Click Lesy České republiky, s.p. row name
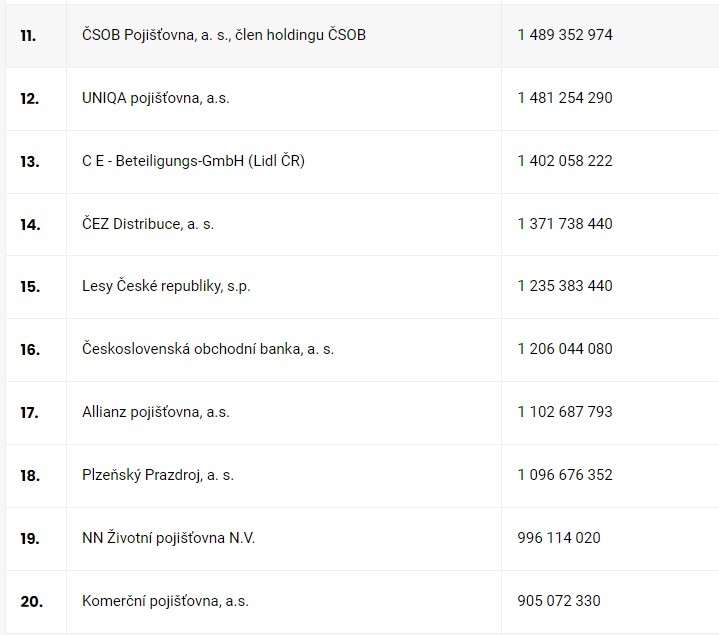 [166, 286]
